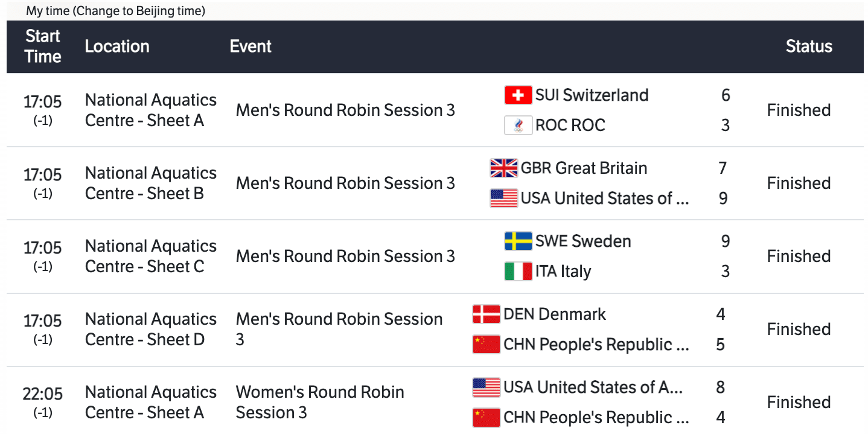The image size is (868, 434).
Task: Click Finished status for Sweden vs Italy
Action: pyautogui.click(x=799, y=257)
